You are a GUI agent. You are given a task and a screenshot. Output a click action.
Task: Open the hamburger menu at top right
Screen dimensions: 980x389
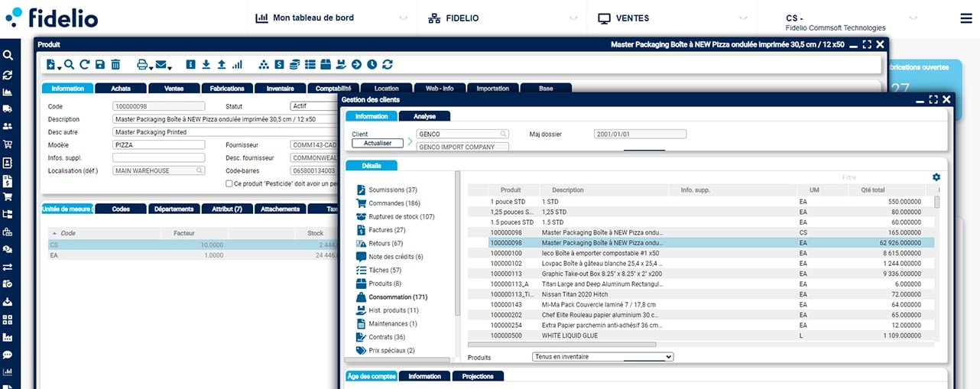tap(966, 18)
